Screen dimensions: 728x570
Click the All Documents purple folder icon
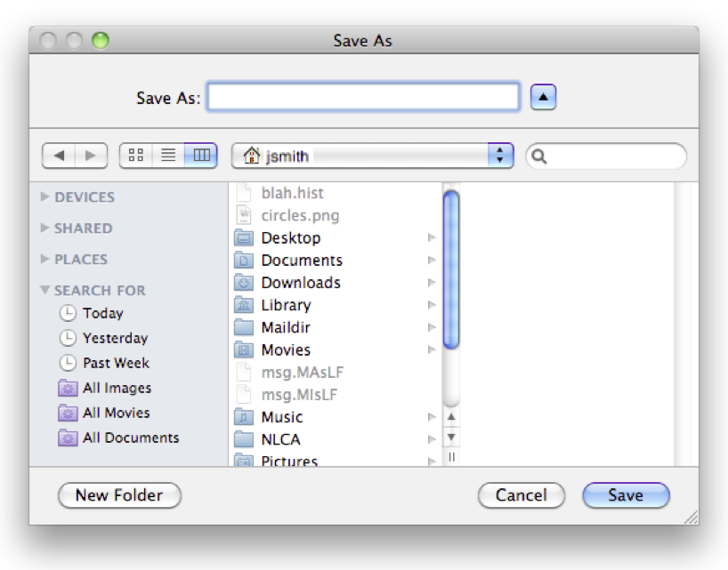coord(68,438)
